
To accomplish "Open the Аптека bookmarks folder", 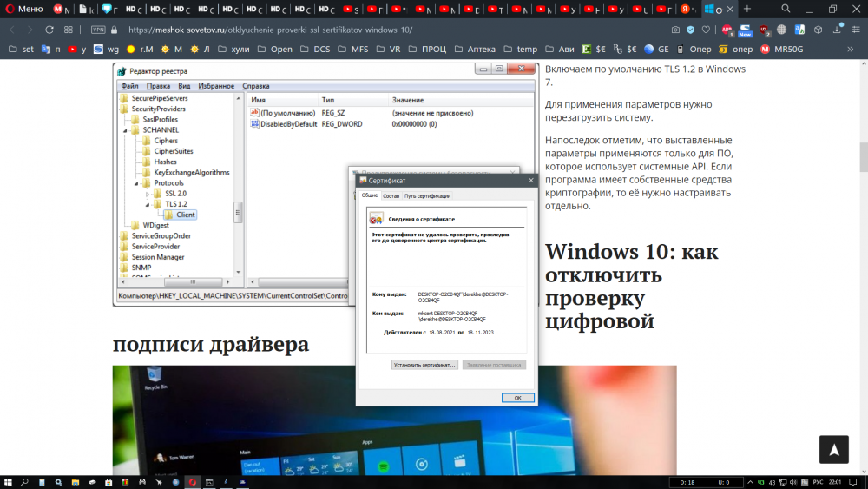I will click(x=475, y=50).
